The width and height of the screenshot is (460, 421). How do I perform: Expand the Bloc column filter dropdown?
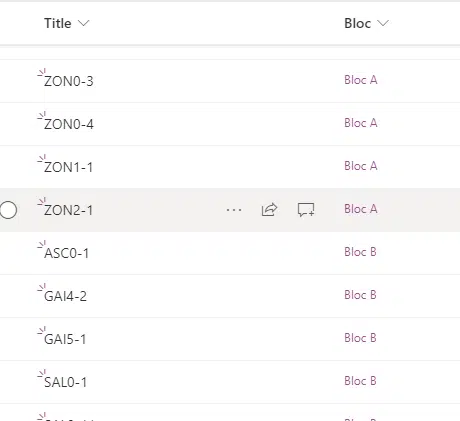[383, 23]
